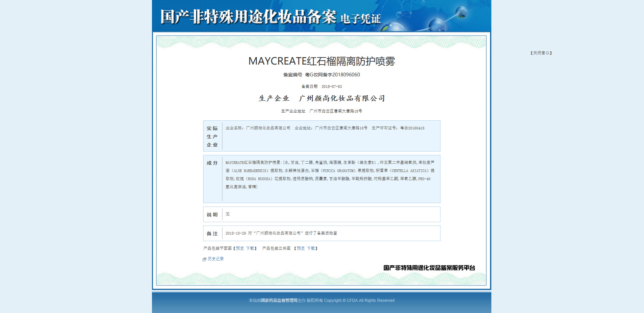Click PEG-40 in the ingredients list
Image resolution: width=644 pixels, height=313 pixels.
pyautogui.click(x=424, y=179)
